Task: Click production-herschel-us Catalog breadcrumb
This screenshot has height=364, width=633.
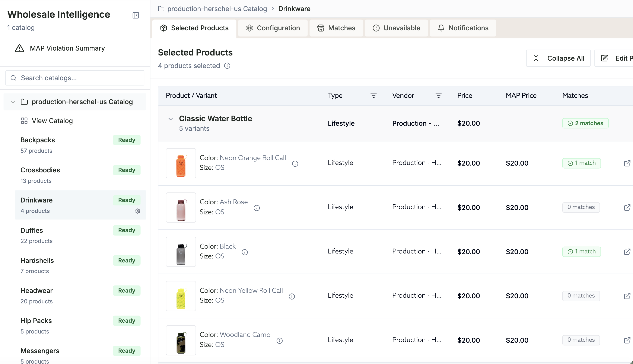Action: point(217,9)
